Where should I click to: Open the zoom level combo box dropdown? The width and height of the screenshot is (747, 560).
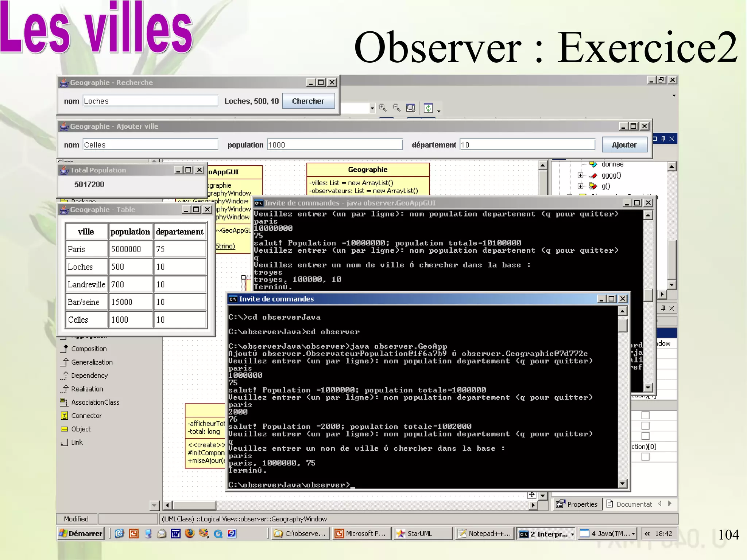[x=372, y=108]
